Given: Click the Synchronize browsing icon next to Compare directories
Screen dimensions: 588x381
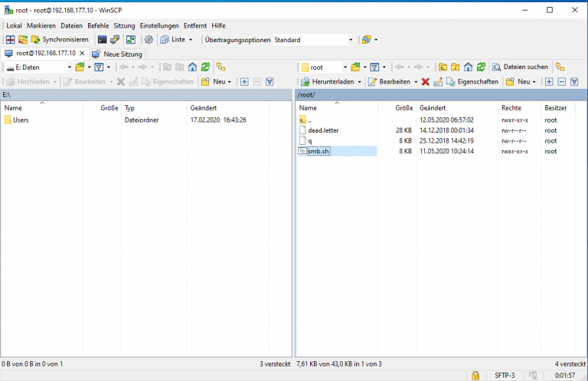Looking at the screenshot, I should coord(23,39).
